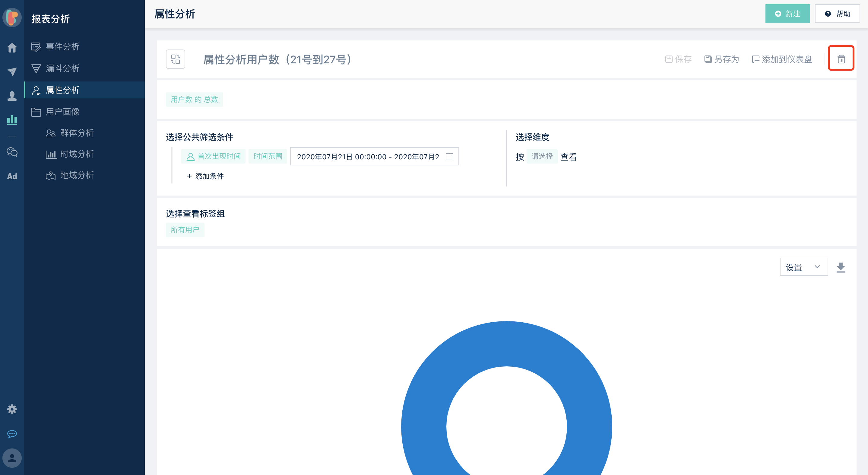Expand 用户画像 folder in sidebar
The height and width of the screenshot is (475, 868).
point(63,112)
